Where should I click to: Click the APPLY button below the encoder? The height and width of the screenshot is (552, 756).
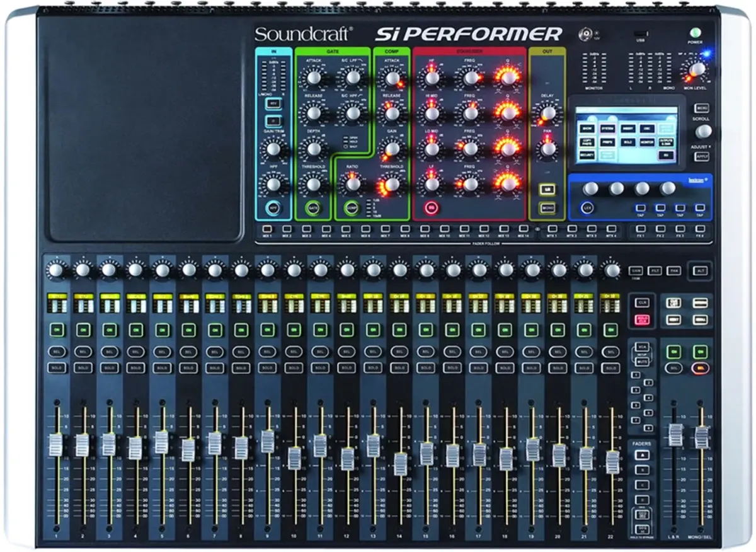pos(703,155)
